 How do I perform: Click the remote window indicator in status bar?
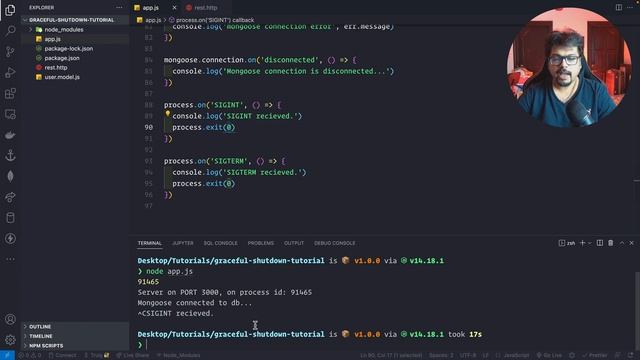pos(7,356)
